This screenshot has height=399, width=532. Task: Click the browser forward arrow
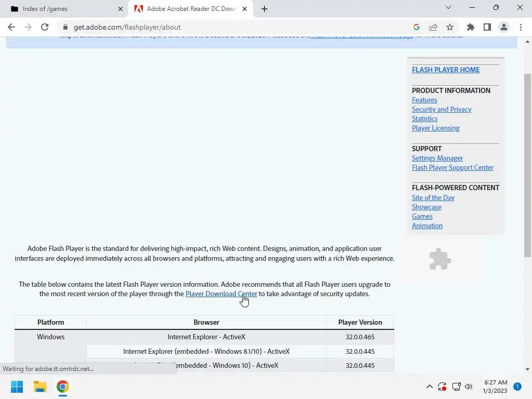[x=28, y=27]
